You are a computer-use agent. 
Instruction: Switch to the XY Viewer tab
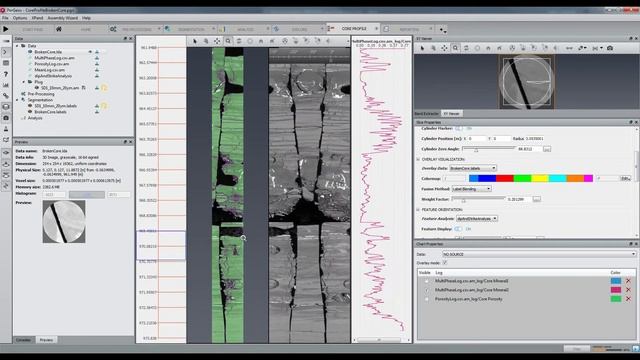coord(451,113)
